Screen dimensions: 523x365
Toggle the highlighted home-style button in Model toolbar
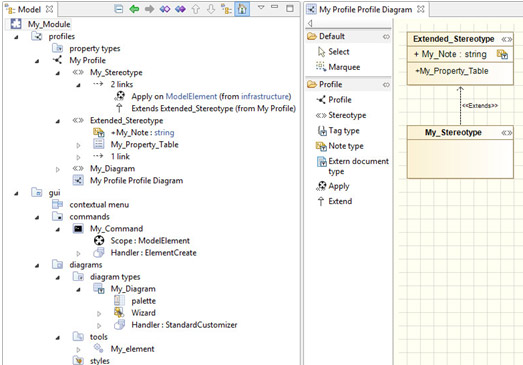point(242,9)
